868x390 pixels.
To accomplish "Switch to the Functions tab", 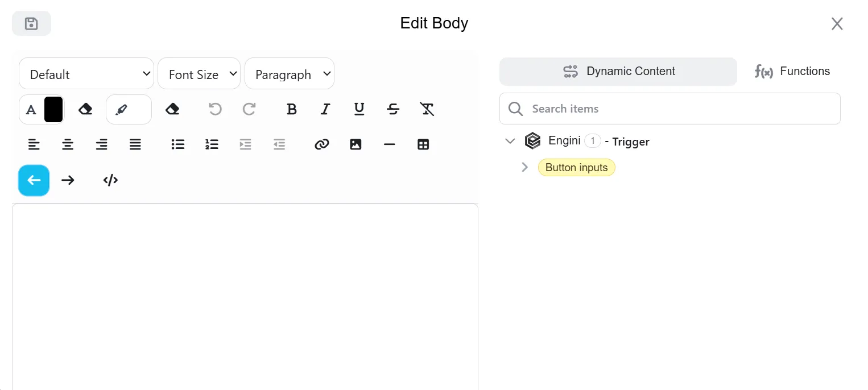I will pos(792,72).
